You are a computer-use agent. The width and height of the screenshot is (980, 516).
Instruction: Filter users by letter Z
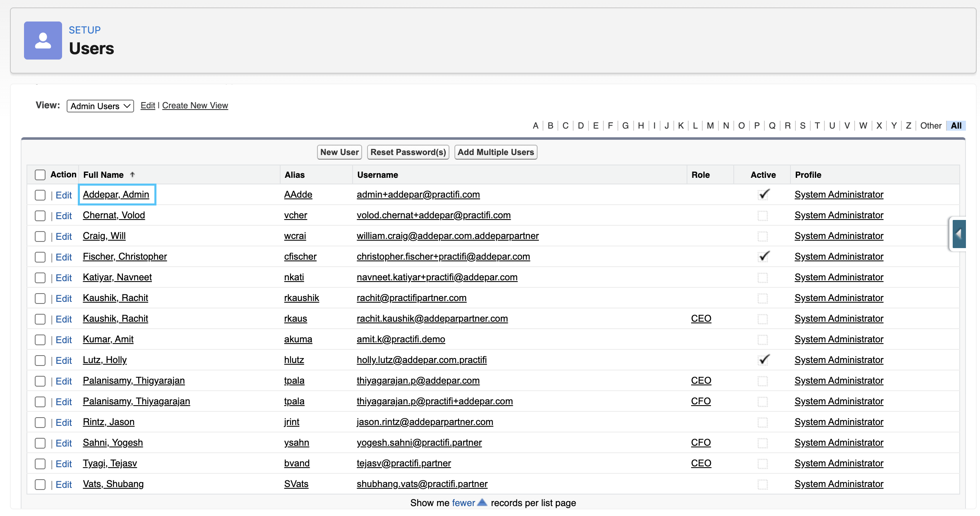tap(908, 126)
